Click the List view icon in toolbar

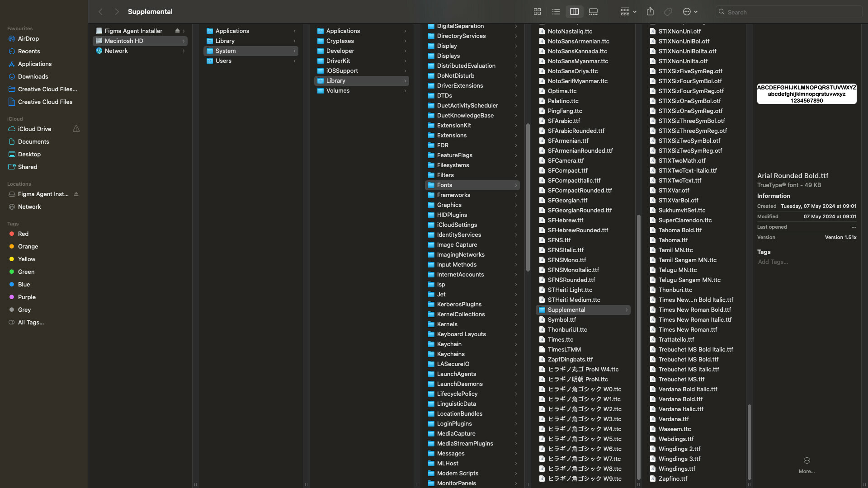click(556, 12)
